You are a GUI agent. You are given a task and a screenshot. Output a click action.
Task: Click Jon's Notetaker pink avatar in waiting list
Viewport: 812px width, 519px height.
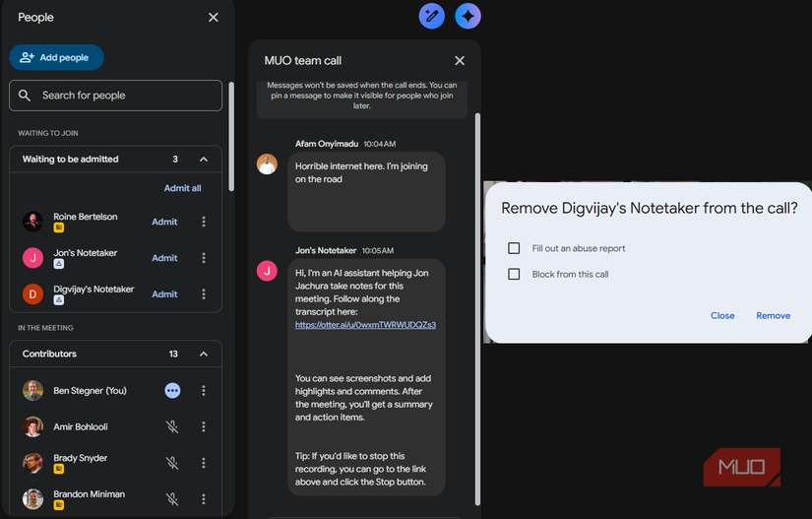point(32,258)
